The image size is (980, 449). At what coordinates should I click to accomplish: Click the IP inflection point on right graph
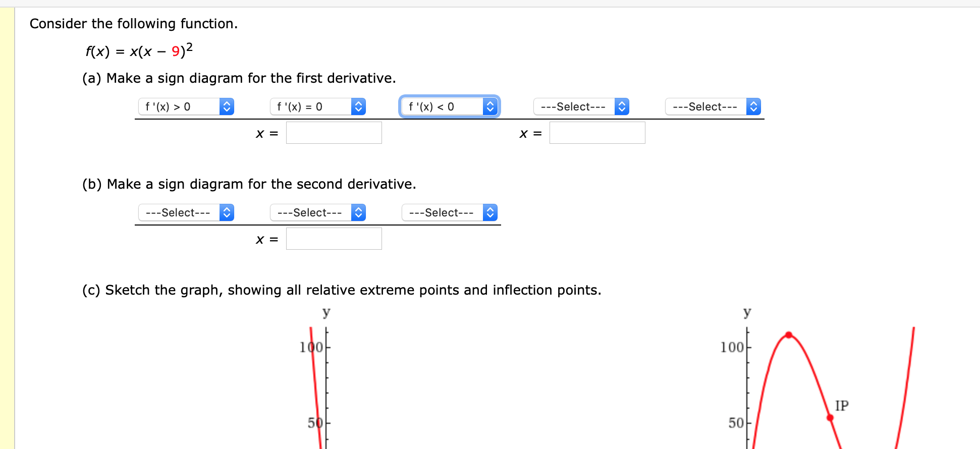830,418
